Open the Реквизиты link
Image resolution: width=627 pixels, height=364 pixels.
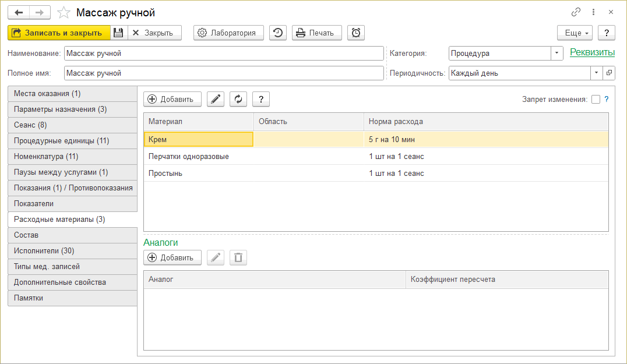point(592,52)
